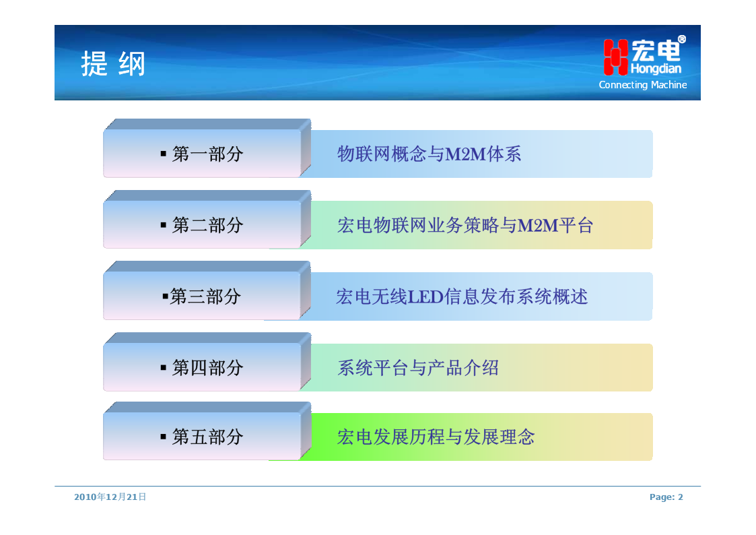Open 宏电无线LED信息发布系统概述 section

[462, 296]
